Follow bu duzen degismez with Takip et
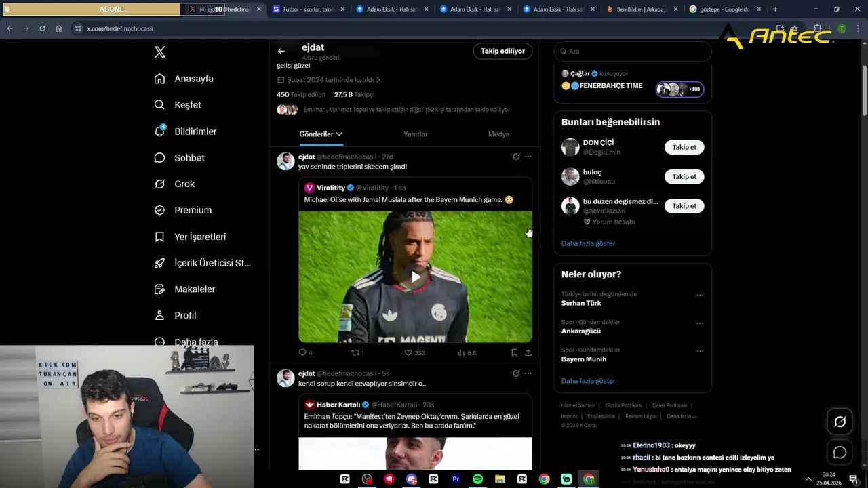Viewport: 868px width, 488px height. (684, 205)
